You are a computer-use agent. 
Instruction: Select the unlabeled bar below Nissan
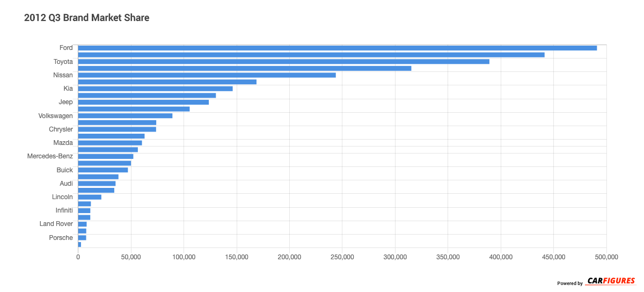pos(167,82)
